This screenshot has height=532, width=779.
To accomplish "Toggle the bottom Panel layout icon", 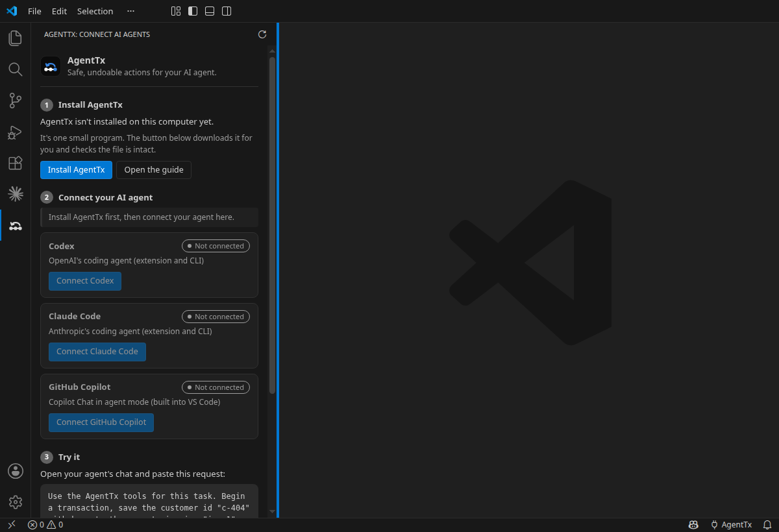I will 210,11.
